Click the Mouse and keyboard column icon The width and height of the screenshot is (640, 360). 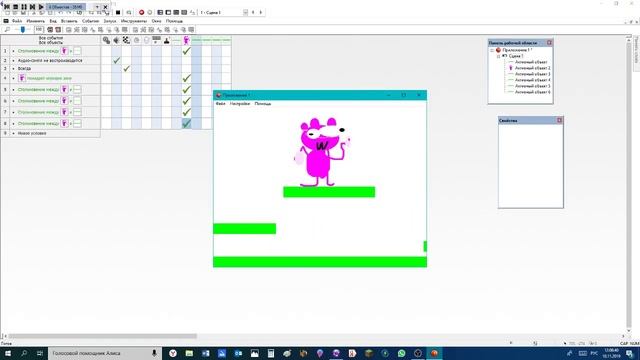point(156,40)
